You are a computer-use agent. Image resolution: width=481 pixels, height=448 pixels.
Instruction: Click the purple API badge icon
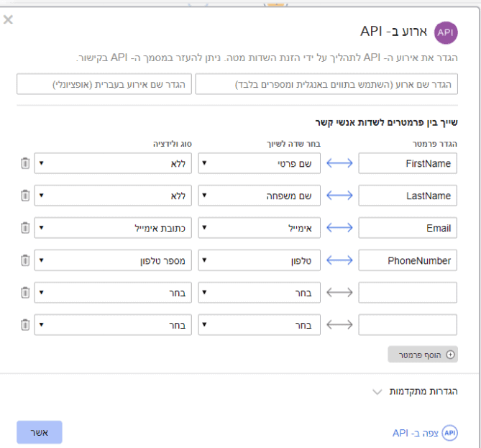[446, 32]
